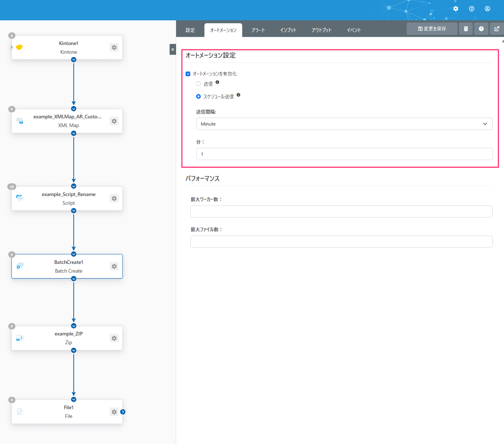Viewport: 504px width, 444px height.
Task: Click Kintone1 left input expander arrow
Action: (x=12, y=48)
